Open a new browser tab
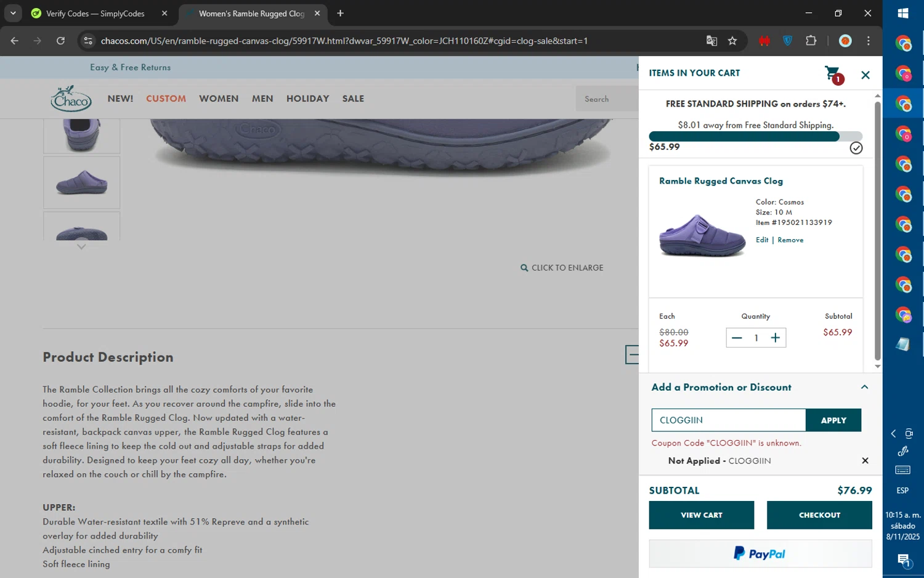 [x=340, y=13]
